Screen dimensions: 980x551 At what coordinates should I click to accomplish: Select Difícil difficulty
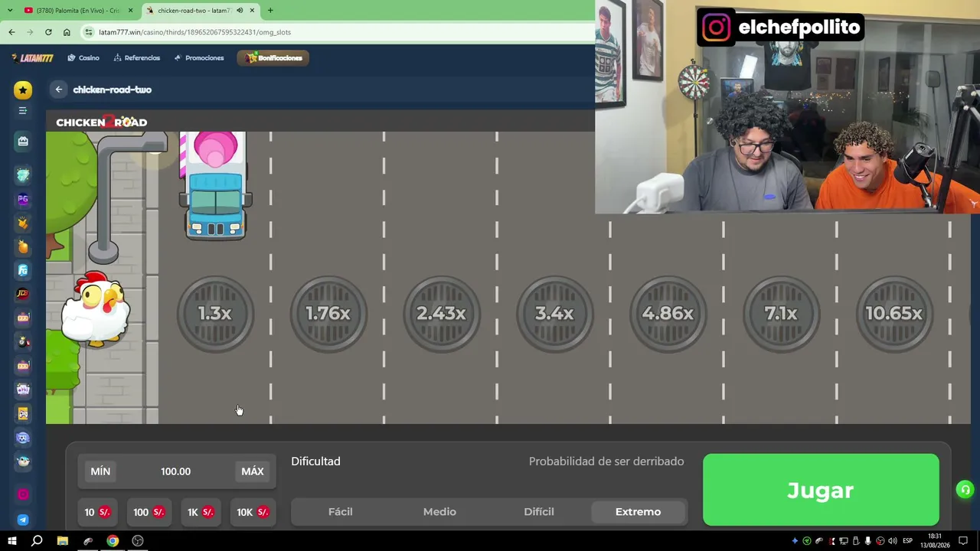pyautogui.click(x=539, y=512)
